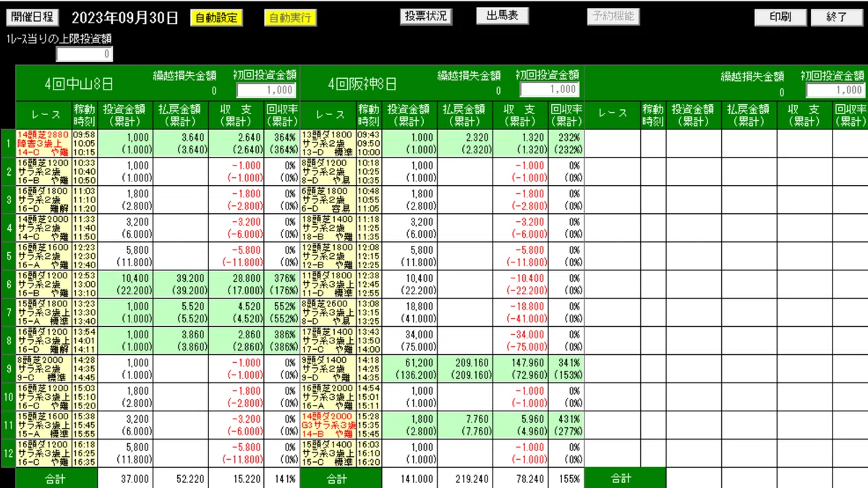Select the date 2023年09月30日
Screen dimensions: 868x488
[126, 18]
